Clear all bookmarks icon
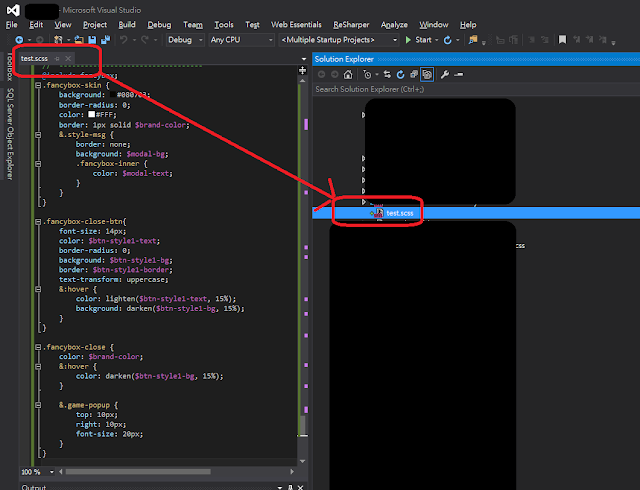 602,40
